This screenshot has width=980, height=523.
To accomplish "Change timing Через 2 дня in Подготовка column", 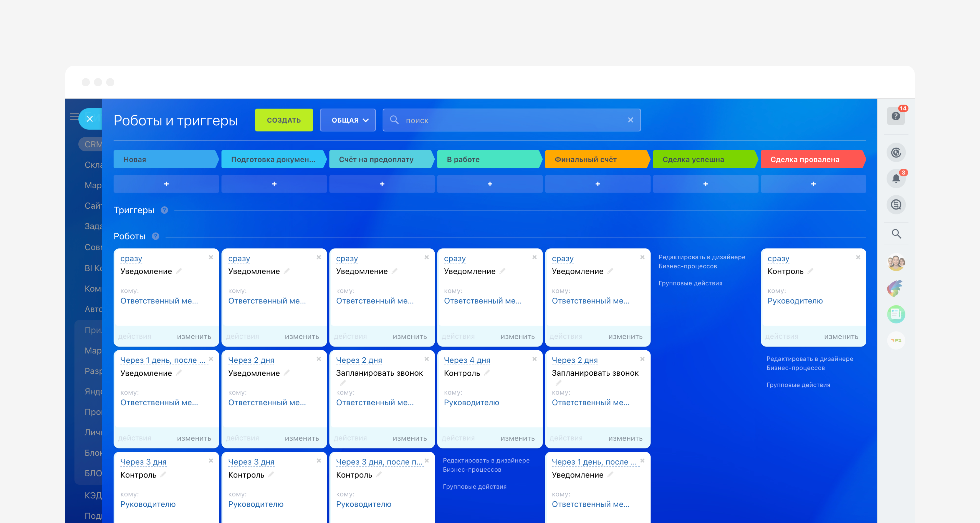I will (x=251, y=360).
